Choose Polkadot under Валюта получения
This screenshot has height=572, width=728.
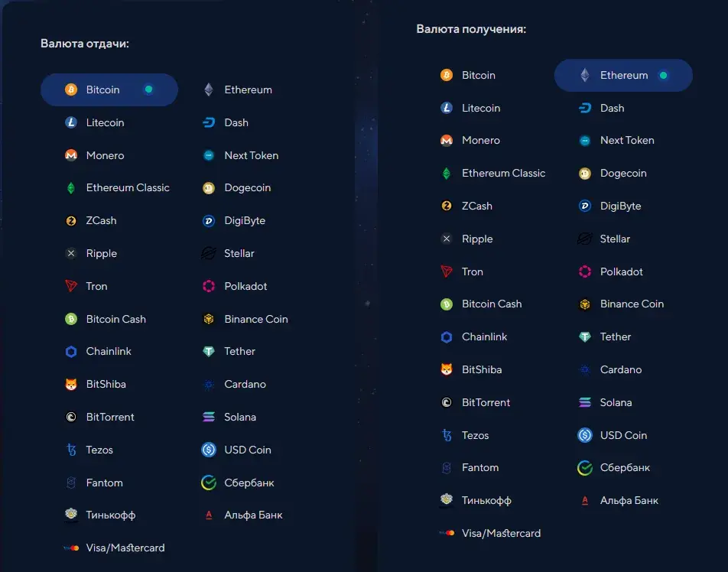tap(611, 271)
